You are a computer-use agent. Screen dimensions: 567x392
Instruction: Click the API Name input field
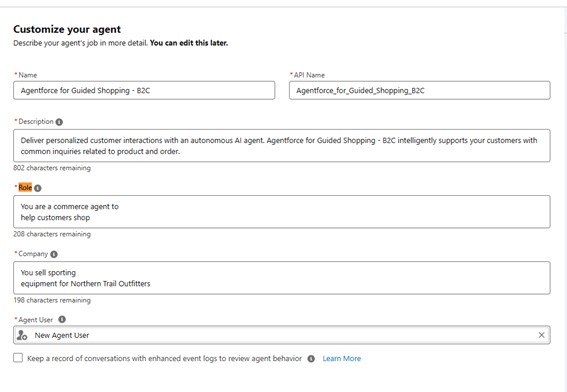[x=419, y=90]
